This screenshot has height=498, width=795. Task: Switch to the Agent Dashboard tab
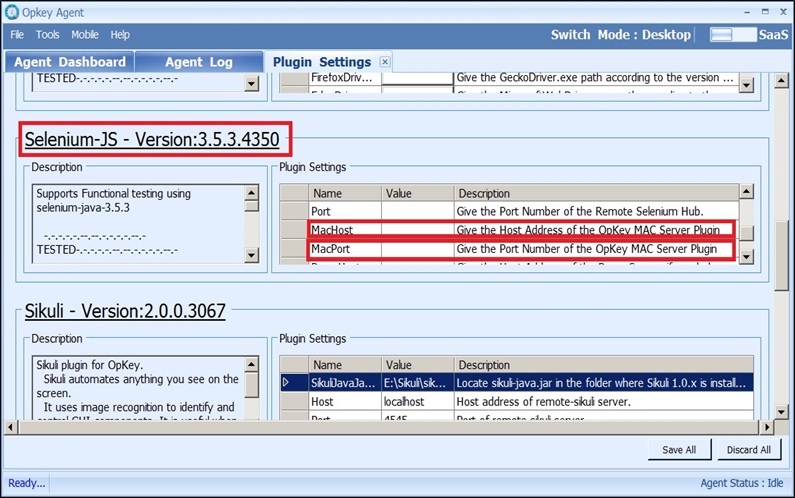pyautogui.click(x=69, y=62)
